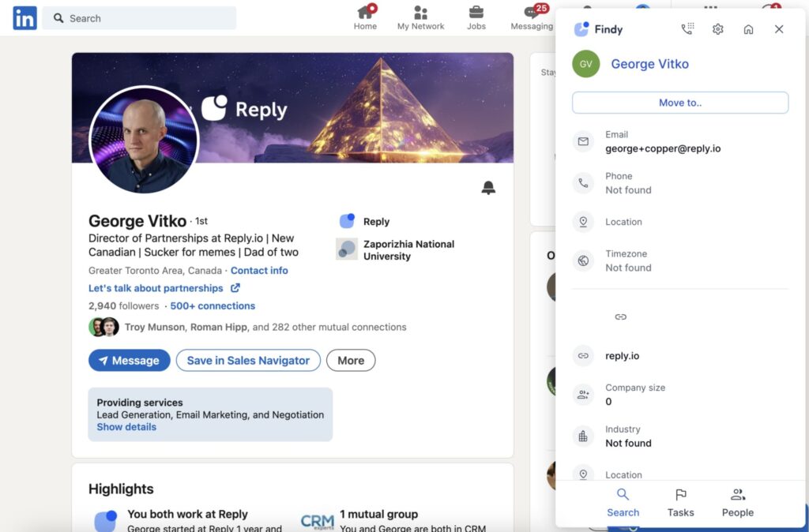Select the Search tab in Findy
The height and width of the screenshot is (532, 809).
623,502
